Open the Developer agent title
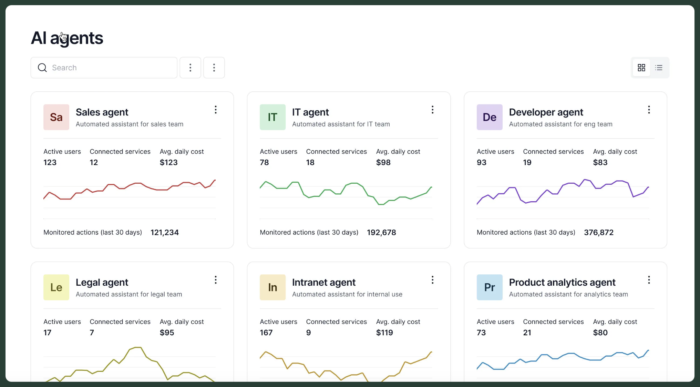The height and width of the screenshot is (387, 700). (x=546, y=112)
